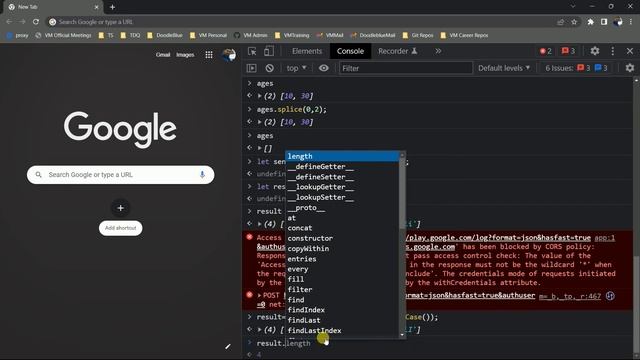
Task: Open DevTools settings gear
Action: [595, 51]
